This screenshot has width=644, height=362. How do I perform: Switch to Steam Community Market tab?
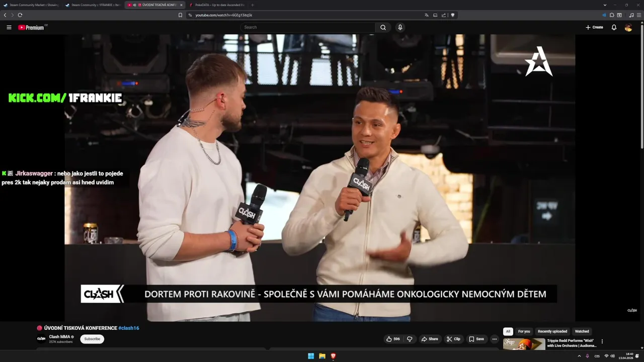pyautogui.click(x=31, y=5)
